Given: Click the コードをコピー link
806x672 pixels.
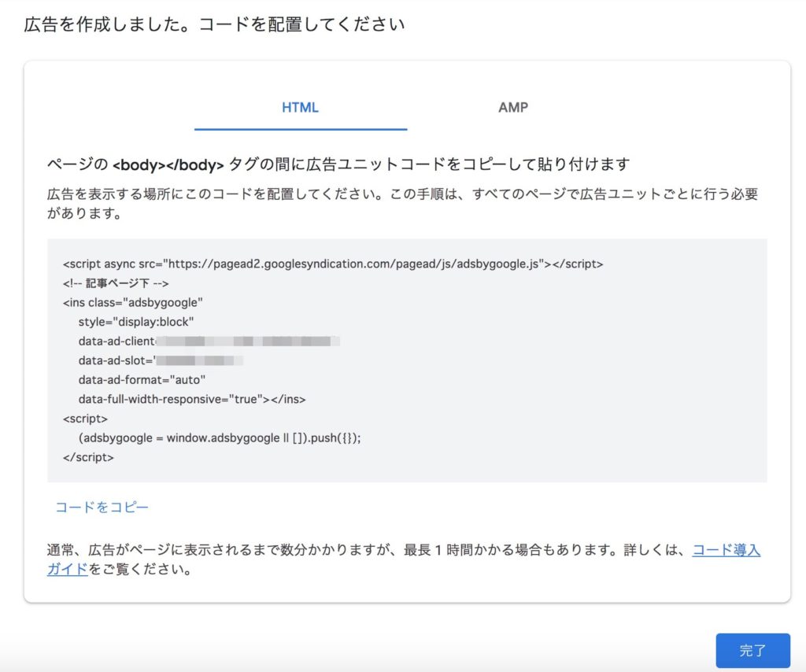Looking at the screenshot, I should (102, 507).
